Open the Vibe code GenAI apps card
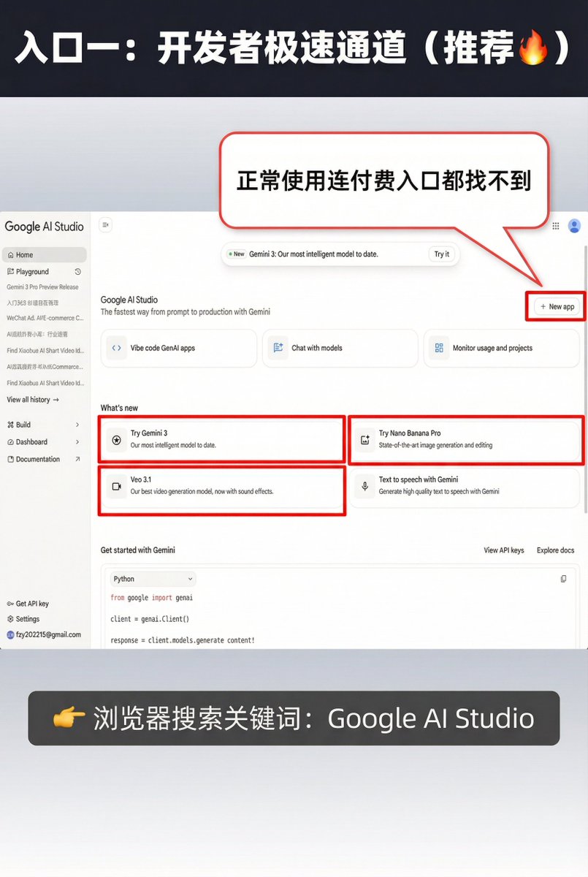Viewport: 588px width, 877px height. 179,348
